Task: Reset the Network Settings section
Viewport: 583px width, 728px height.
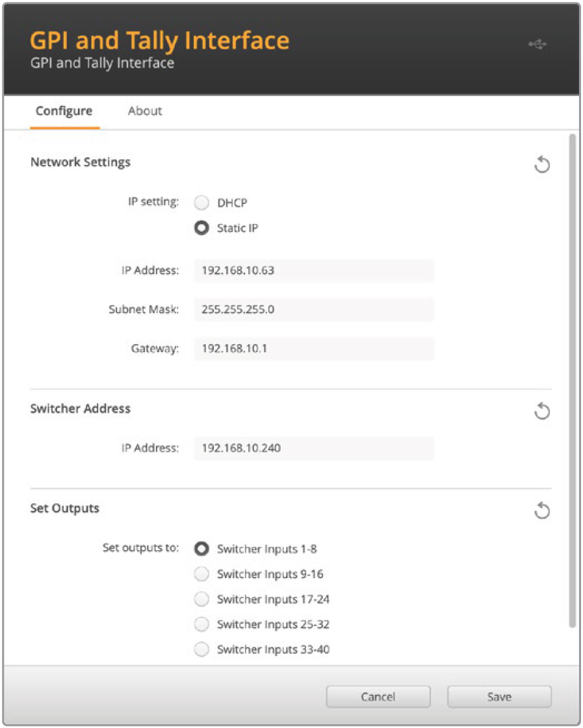Action: [x=541, y=165]
